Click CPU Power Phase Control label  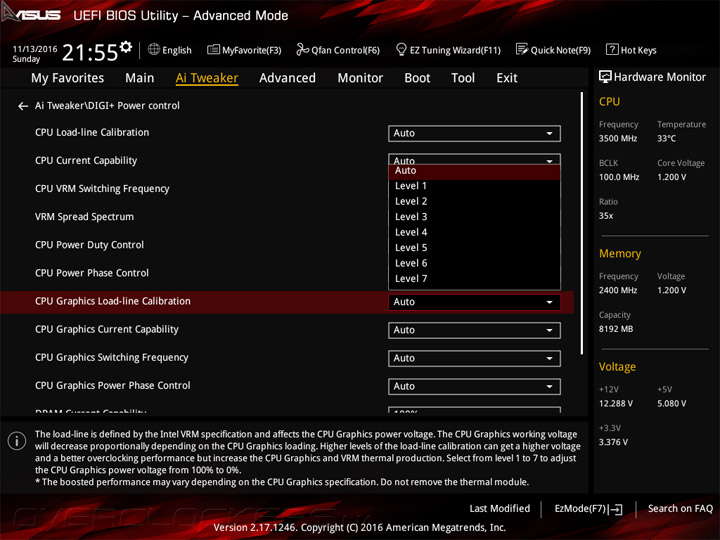92,273
